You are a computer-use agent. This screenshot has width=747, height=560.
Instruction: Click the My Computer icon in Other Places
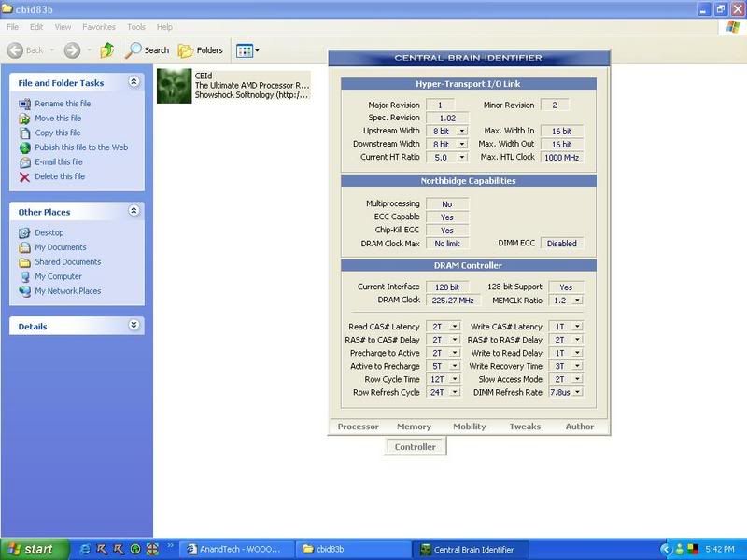25,276
